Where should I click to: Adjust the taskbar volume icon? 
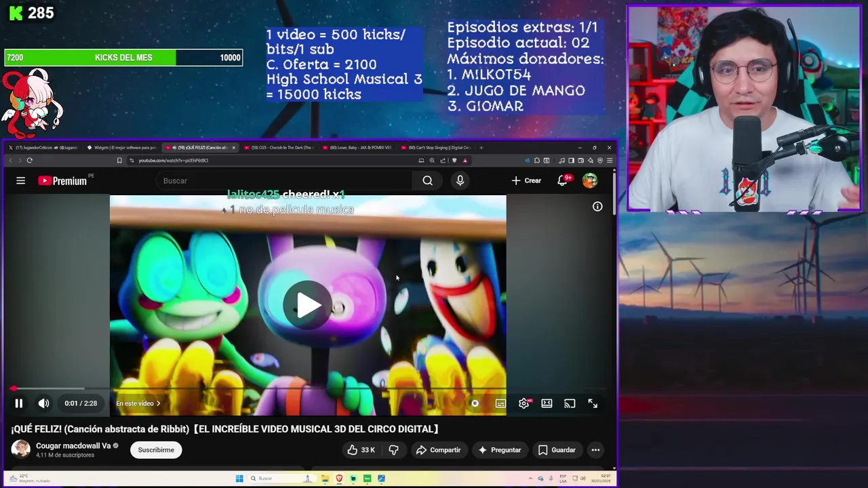(x=585, y=479)
